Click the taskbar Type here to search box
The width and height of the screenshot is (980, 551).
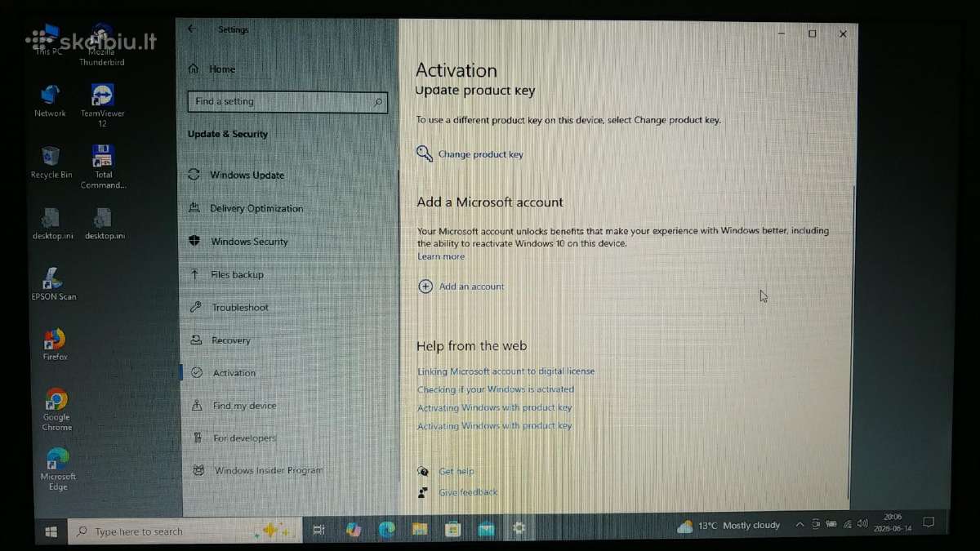pyautogui.click(x=185, y=531)
